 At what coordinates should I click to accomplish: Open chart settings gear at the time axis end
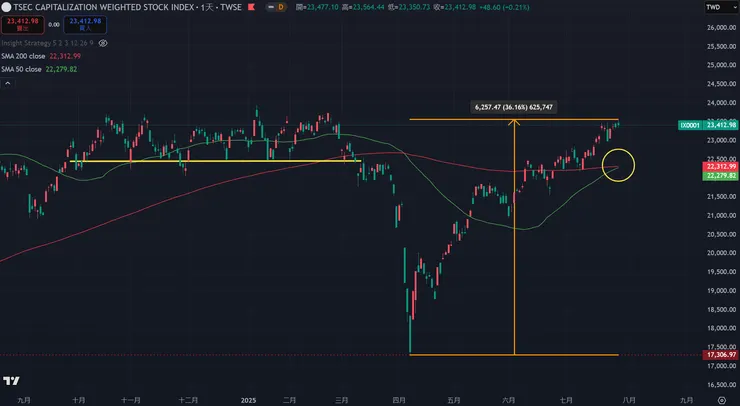tap(722, 400)
